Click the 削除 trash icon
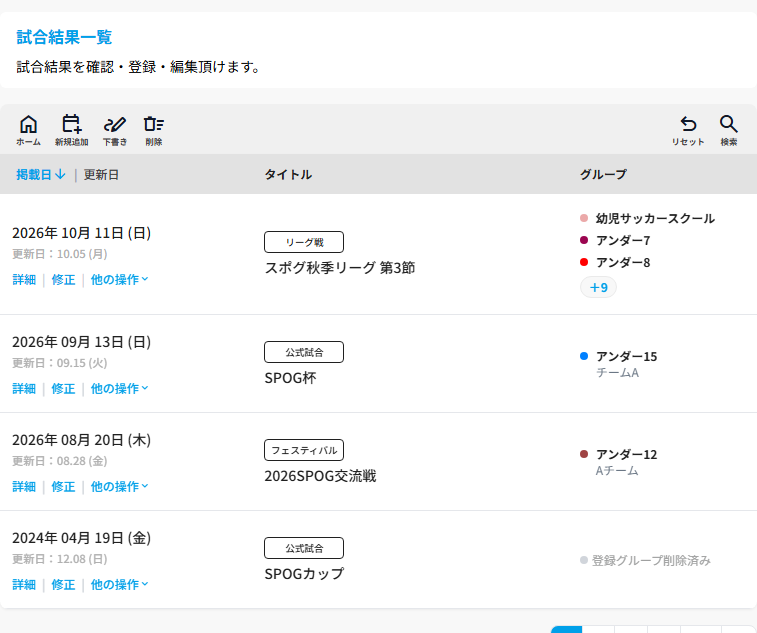The width and height of the screenshot is (757, 633). [154, 130]
